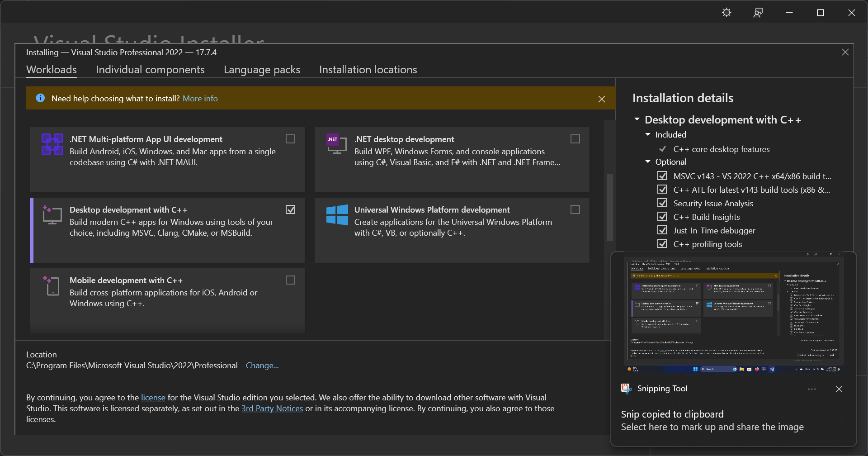Uncheck C++ ATL for v143 build tools
Image resolution: width=868 pixels, height=456 pixels.
(662, 189)
